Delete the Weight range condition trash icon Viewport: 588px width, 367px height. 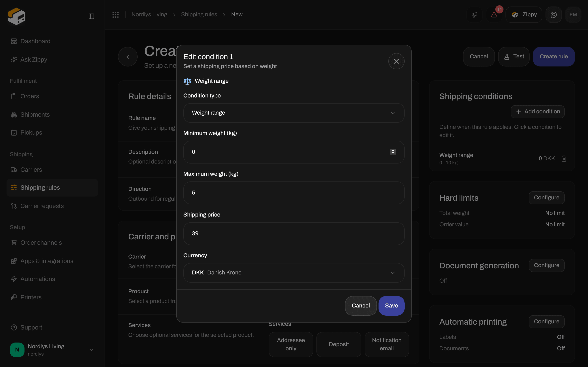pos(564,158)
